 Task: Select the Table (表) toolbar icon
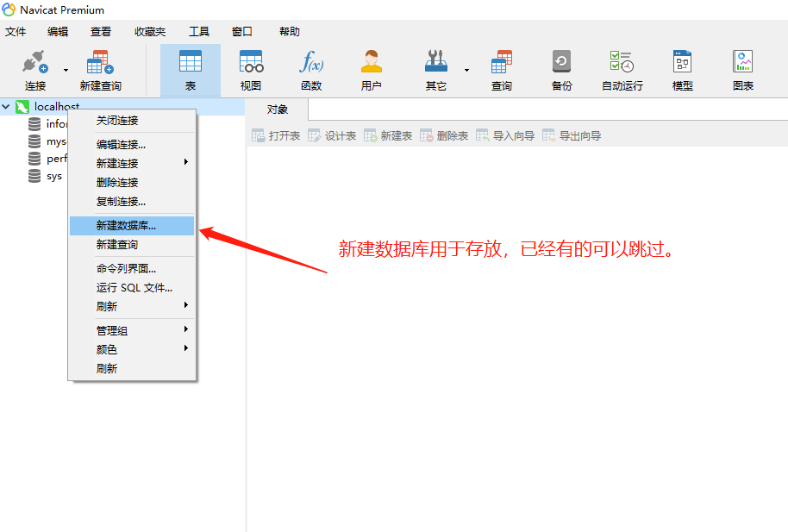click(x=191, y=63)
